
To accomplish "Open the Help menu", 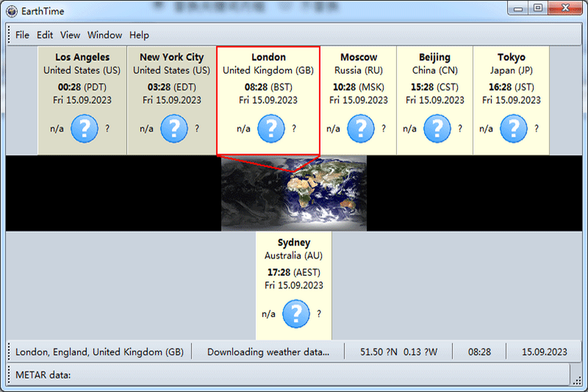I will click(139, 35).
